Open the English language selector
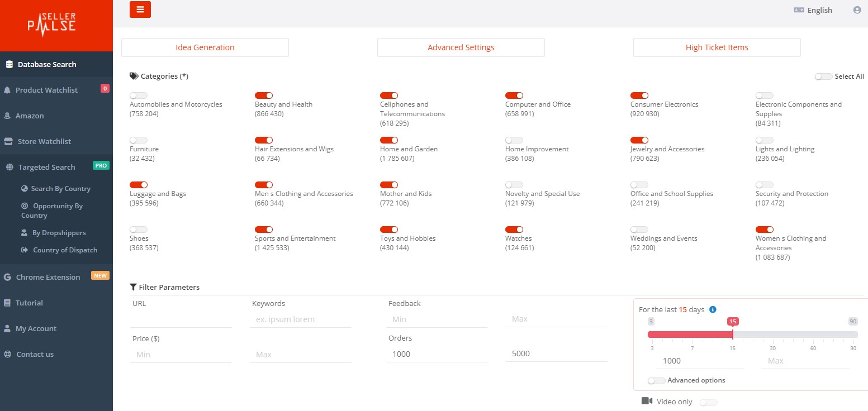Screen dimensions: 868x411 pyautogui.click(x=813, y=9)
